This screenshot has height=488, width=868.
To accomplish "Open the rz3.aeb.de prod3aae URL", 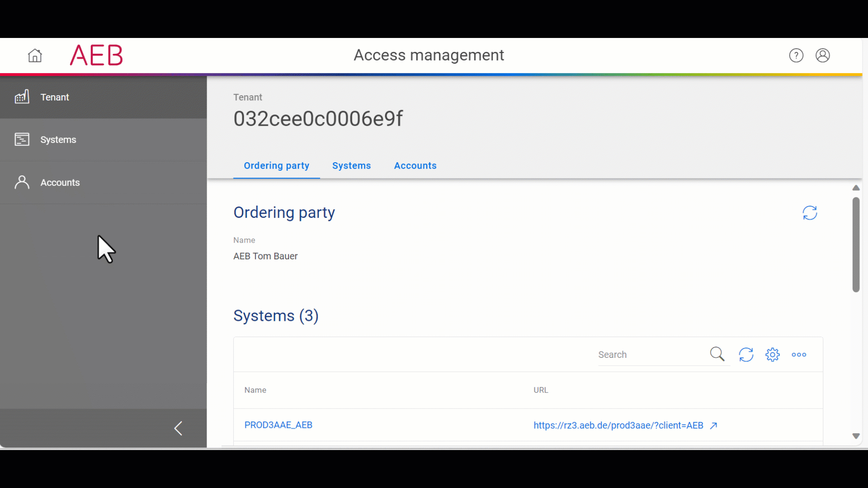I will (x=618, y=425).
